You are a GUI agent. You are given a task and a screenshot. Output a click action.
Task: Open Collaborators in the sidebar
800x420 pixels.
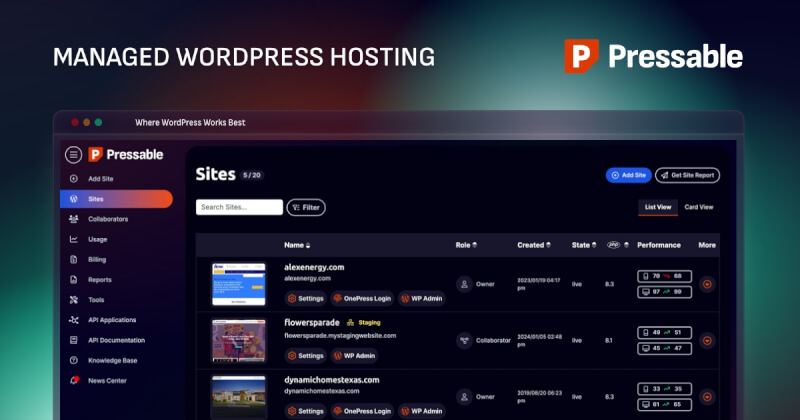point(108,219)
